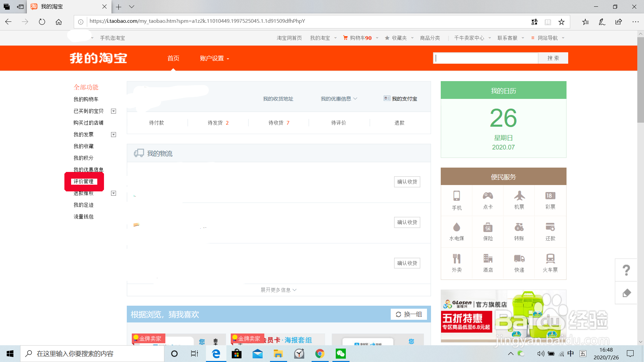The image size is (644, 362).
Task: Open the 转账 transfer icon
Action: [x=519, y=232]
